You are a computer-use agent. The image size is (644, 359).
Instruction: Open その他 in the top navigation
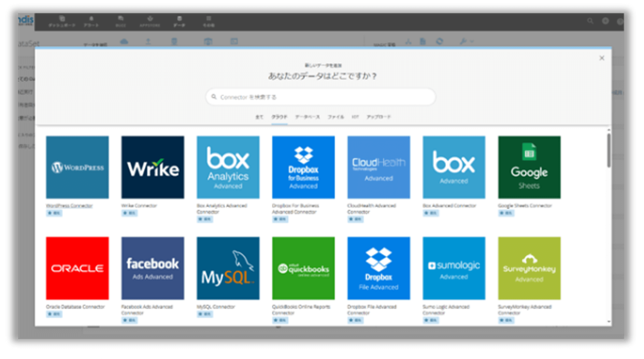point(209,22)
